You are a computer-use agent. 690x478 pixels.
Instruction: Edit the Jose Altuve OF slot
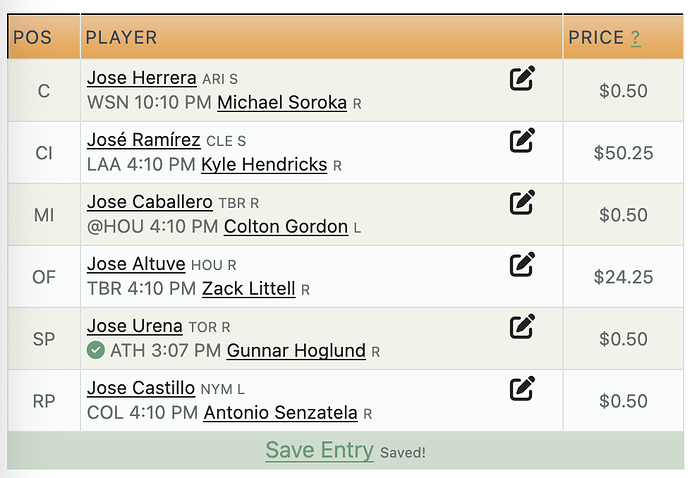(522, 265)
